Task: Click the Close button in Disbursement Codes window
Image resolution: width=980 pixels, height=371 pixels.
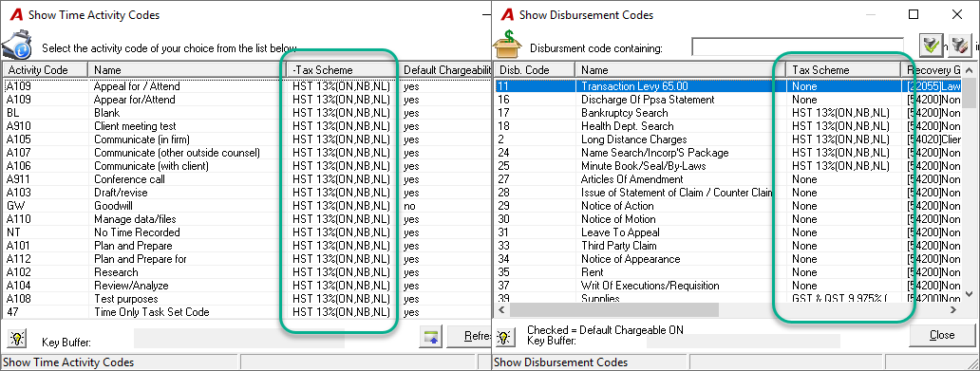Action: pyautogui.click(x=942, y=335)
